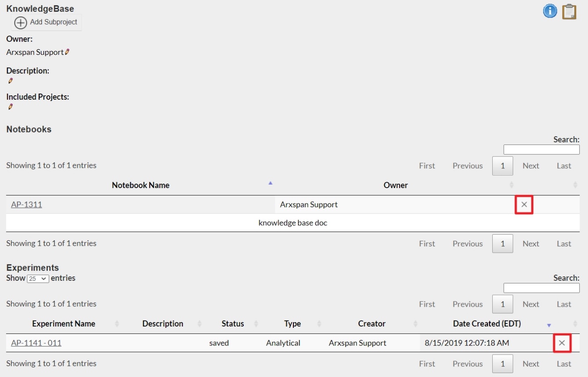Go to Next page of Notebooks top pager

(x=530, y=166)
